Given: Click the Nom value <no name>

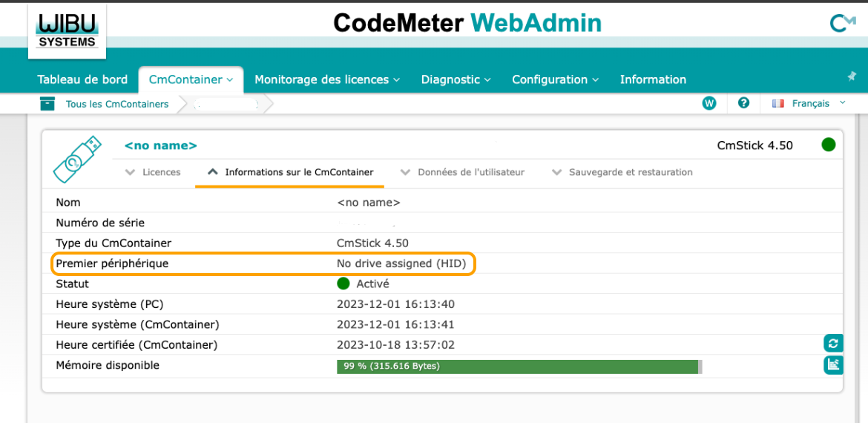Looking at the screenshot, I should point(368,203).
